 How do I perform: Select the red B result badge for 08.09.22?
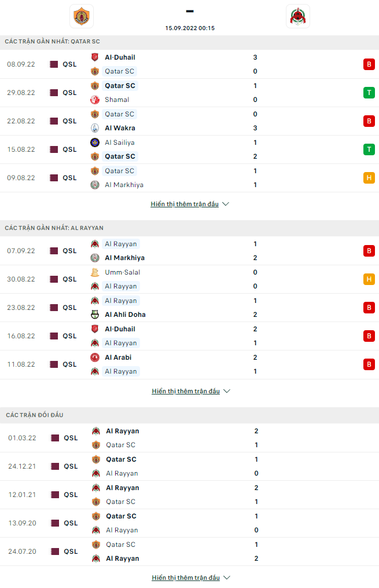point(369,64)
